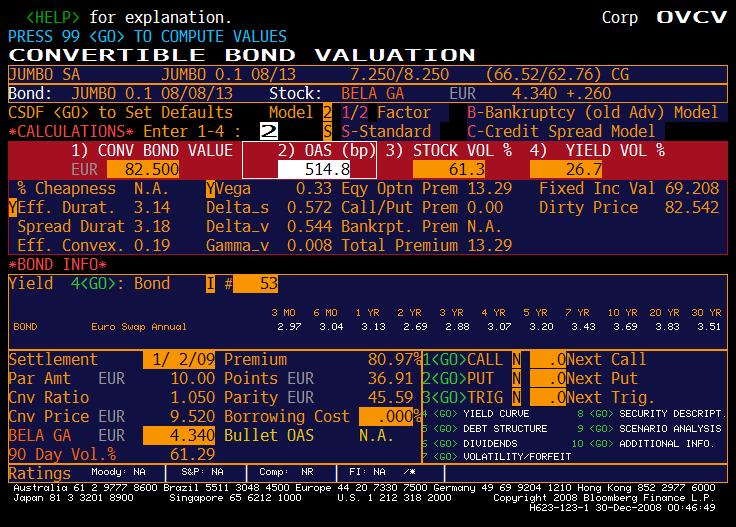Open 2<GO> PUT schedule
This screenshot has height=527, width=736.
pyautogui.click(x=458, y=378)
